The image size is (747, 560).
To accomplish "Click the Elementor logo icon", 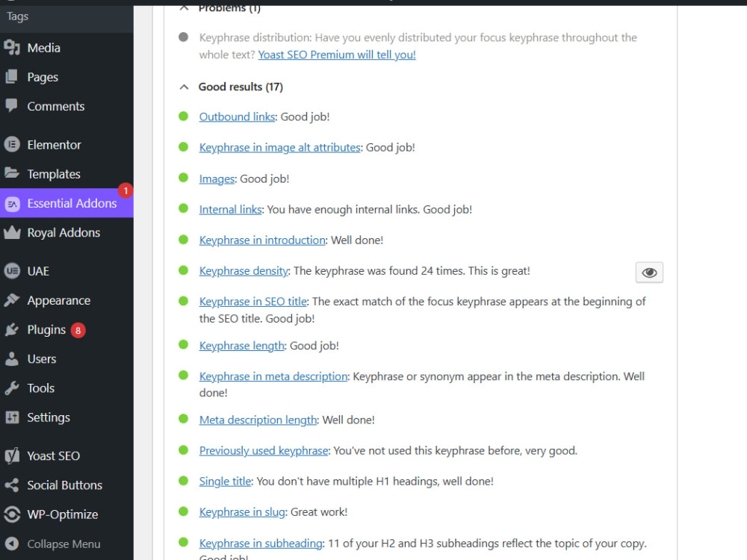I will point(12,144).
